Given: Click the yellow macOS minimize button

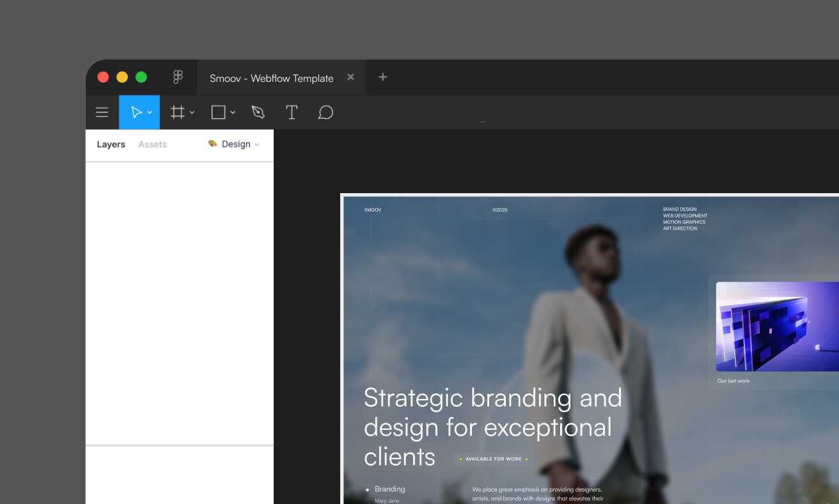Looking at the screenshot, I should tap(122, 77).
